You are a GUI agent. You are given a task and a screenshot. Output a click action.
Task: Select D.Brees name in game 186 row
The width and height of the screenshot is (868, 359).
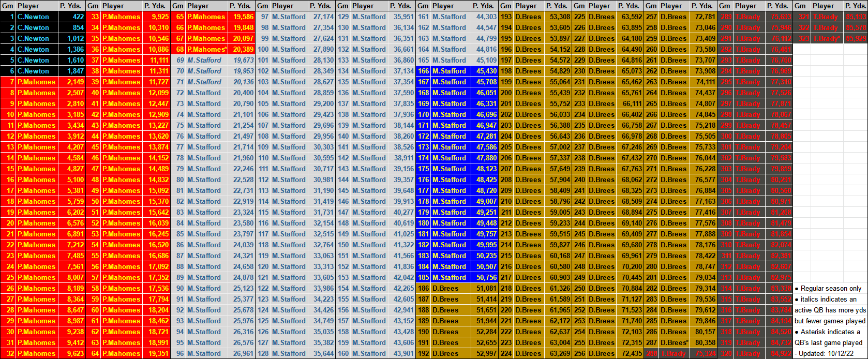coord(451,288)
